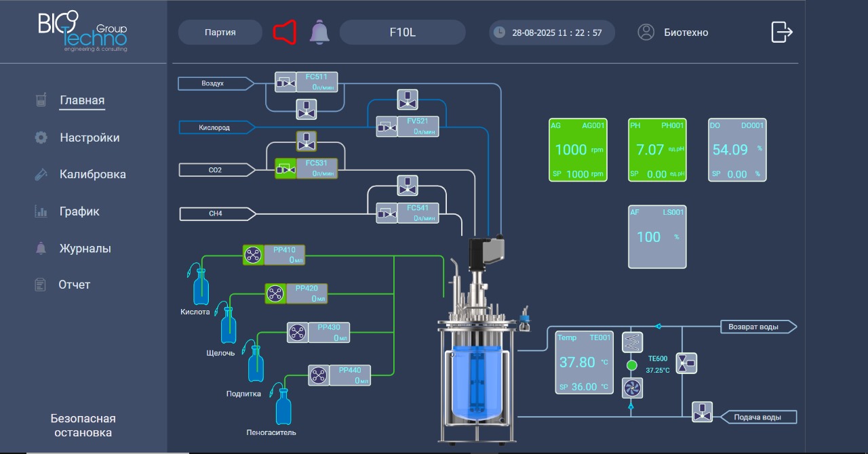Click the red alarm horn icon

pos(285,32)
